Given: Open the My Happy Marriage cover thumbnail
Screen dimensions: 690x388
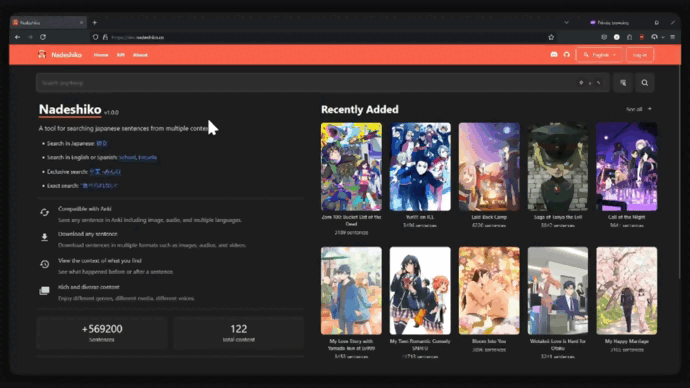Looking at the screenshot, I should 627,291.
